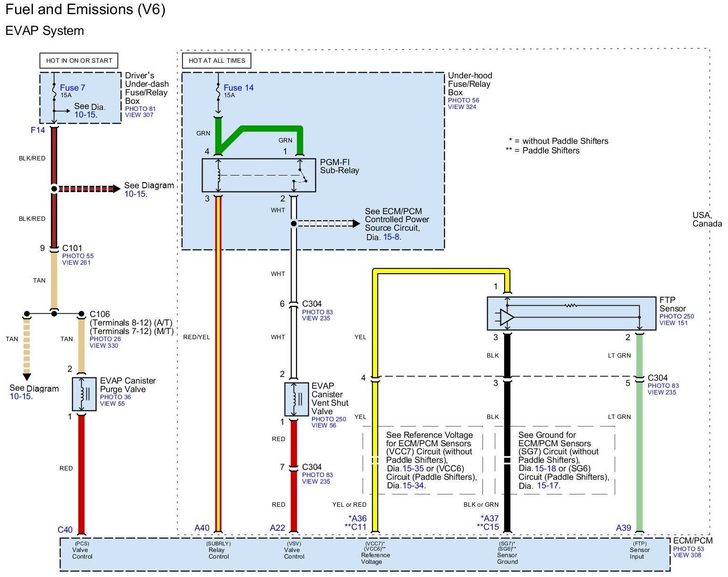Open VIEW 261 for connector C101
The image size is (728, 577).
76,263
